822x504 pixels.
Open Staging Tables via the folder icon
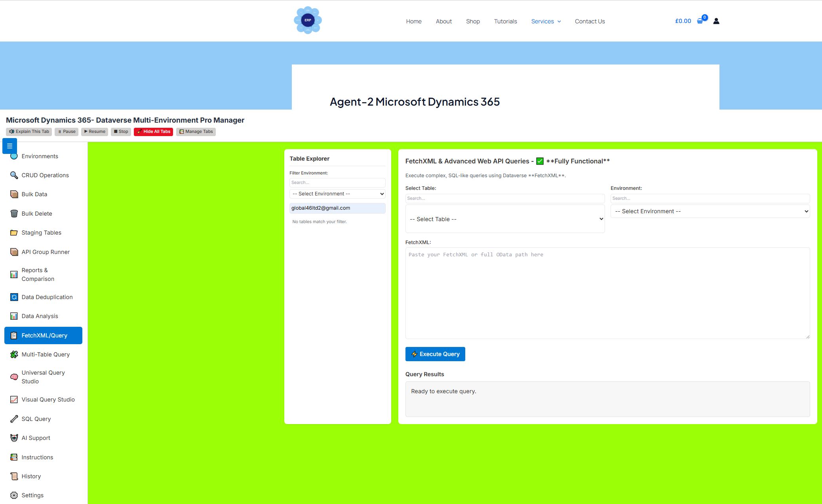point(14,233)
